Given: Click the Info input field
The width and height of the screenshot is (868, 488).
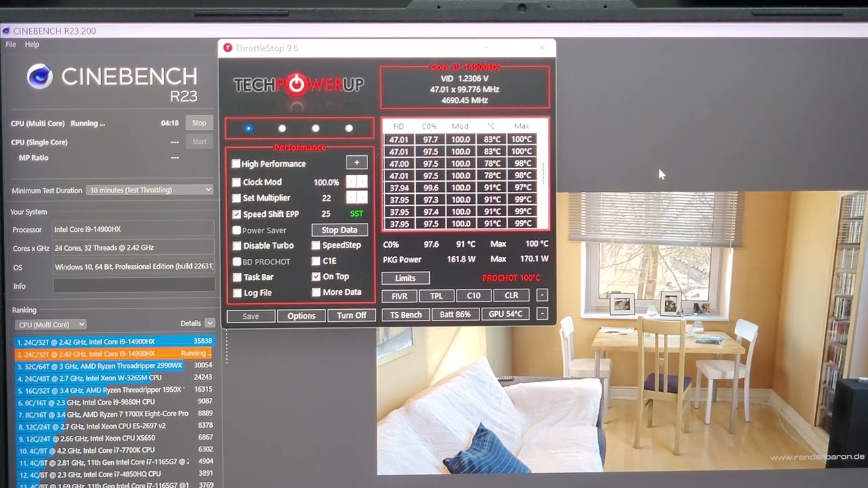Looking at the screenshot, I should point(134,285).
